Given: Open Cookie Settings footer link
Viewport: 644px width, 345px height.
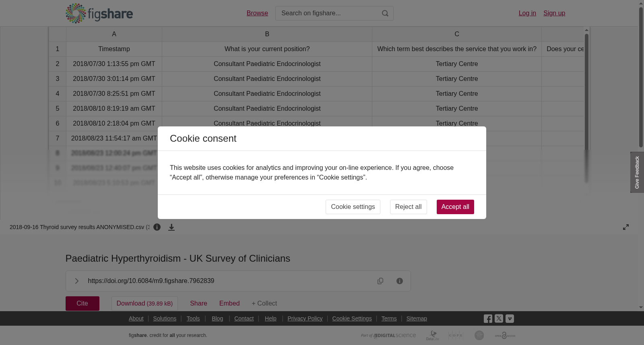Looking at the screenshot, I should (352, 318).
